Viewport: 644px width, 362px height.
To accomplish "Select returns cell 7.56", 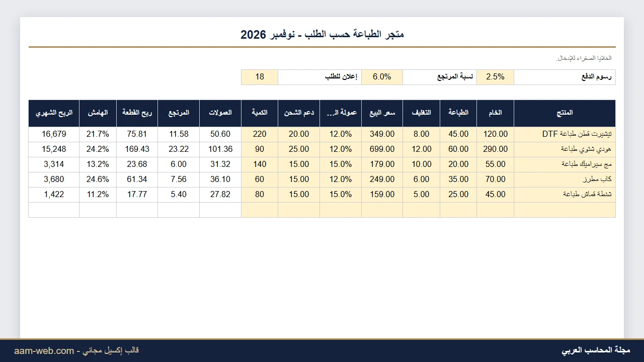I will 179,179.
